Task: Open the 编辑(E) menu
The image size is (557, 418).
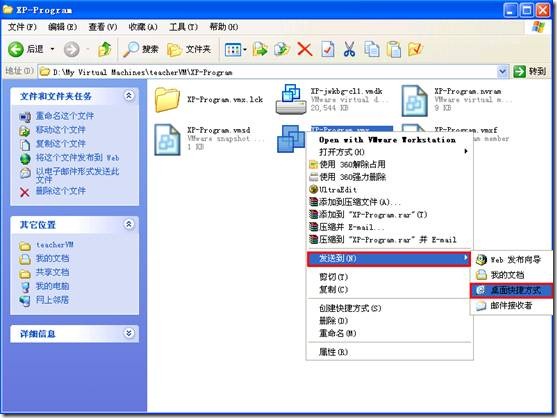Action: click(x=62, y=27)
